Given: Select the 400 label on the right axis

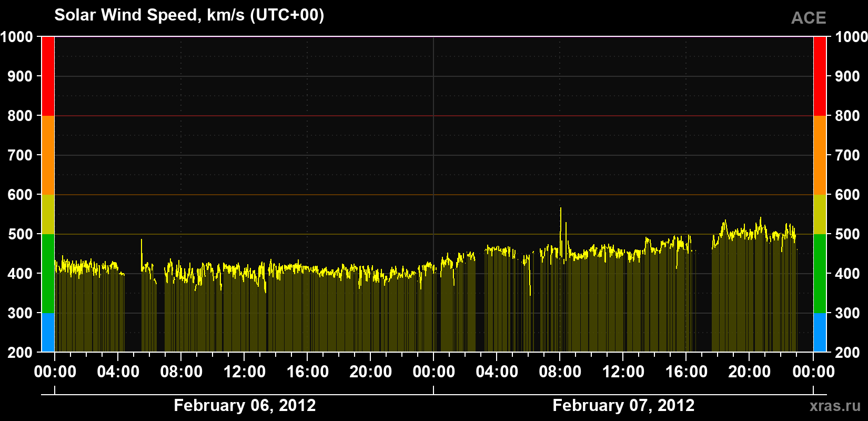Looking at the screenshot, I should coord(848,274).
